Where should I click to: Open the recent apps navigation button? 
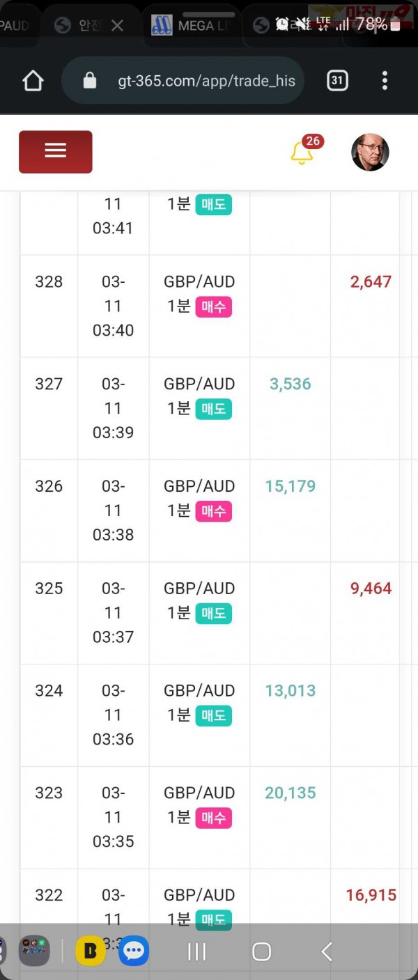point(197,951)
